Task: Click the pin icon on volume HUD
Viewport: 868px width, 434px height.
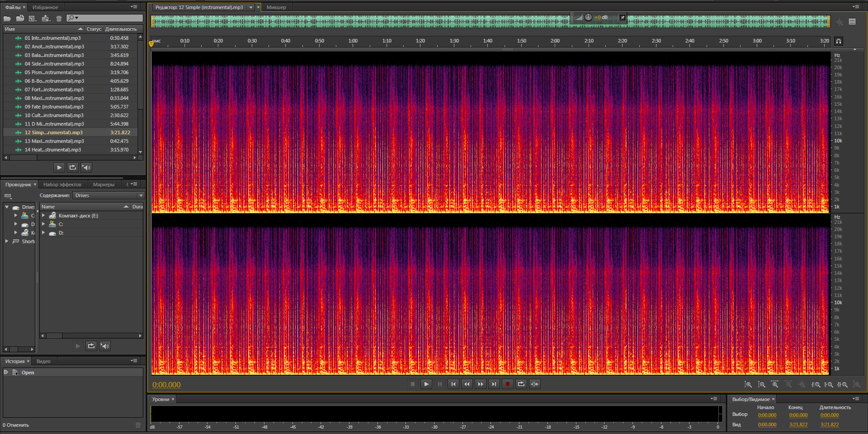Action: pos(623,18)
